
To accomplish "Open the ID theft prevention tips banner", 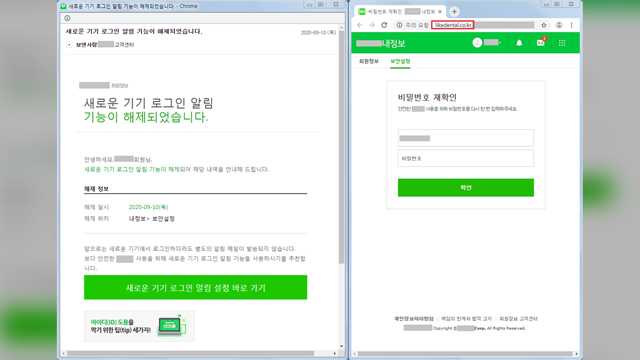I will coord(139,326).
